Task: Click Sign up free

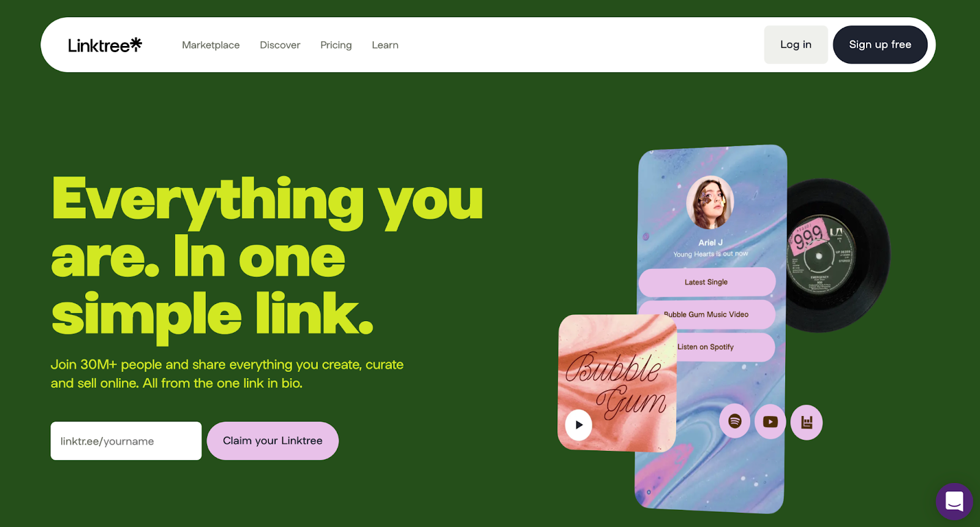Action: pyautogui.click(x=880, y=45)
